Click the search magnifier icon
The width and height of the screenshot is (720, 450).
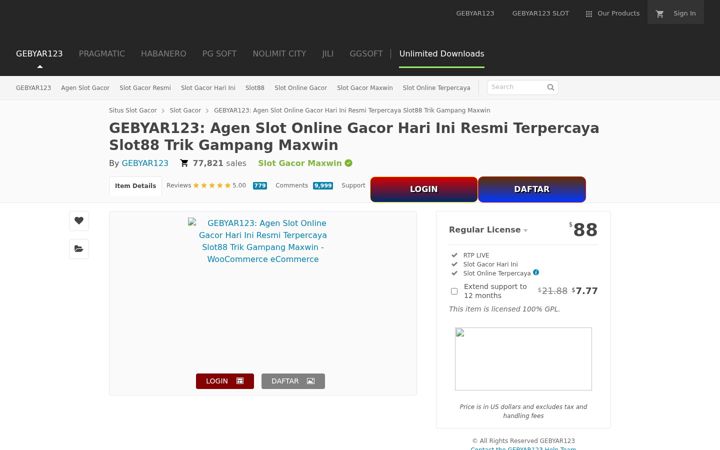pos(551,87)
